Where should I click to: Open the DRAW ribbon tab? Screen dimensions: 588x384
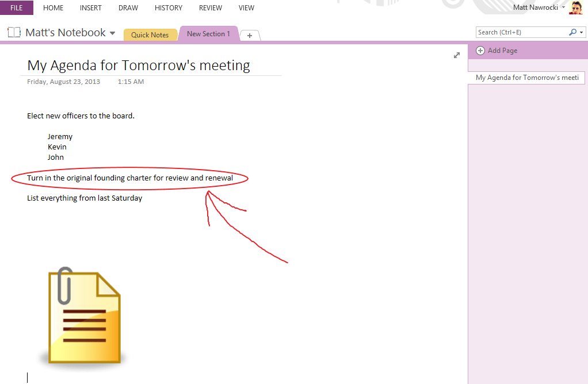point(128,8)
